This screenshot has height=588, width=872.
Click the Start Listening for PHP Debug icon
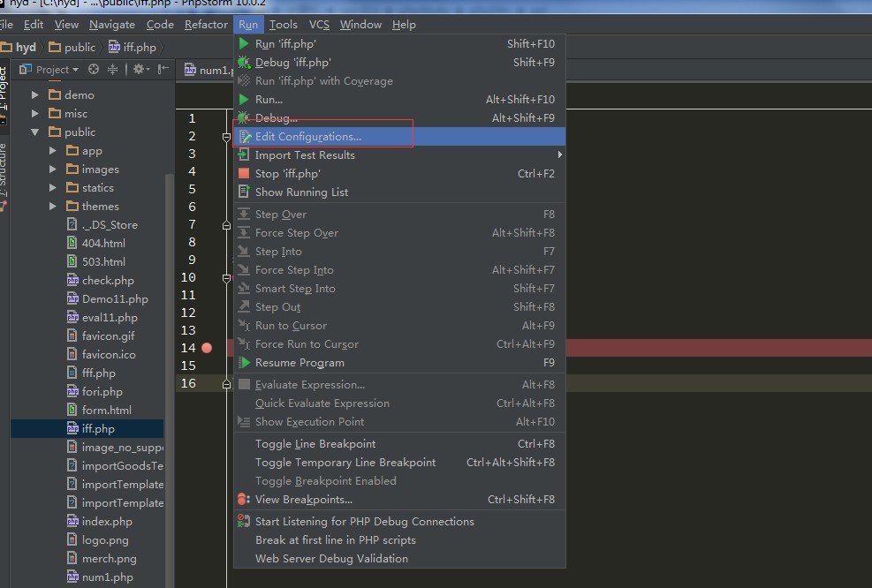244,522
